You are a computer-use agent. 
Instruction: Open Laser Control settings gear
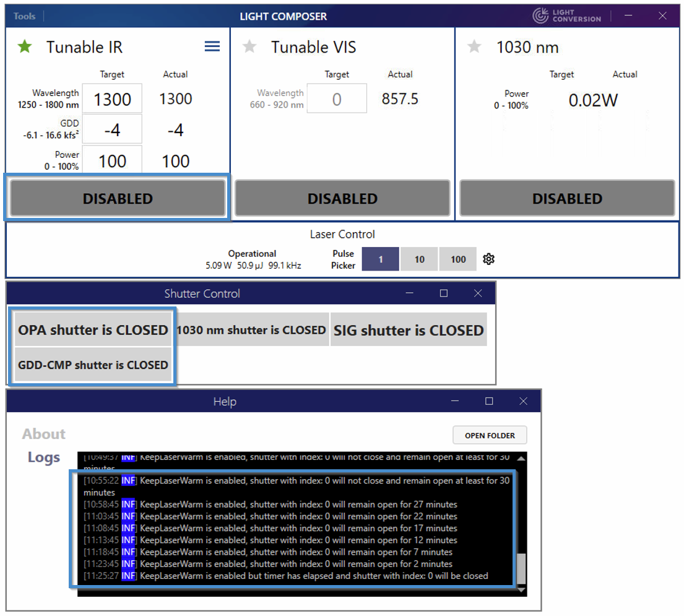pyautogui.click(x=488, y=259)
